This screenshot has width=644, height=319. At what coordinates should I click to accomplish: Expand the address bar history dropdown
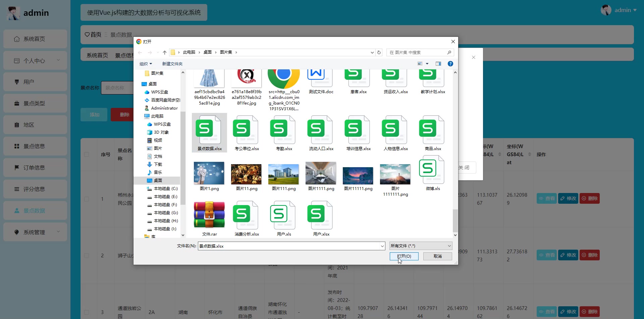coord(372,52)
